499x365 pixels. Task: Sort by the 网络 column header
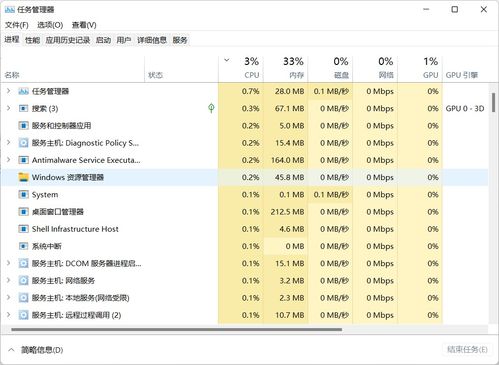click(375, 68)
